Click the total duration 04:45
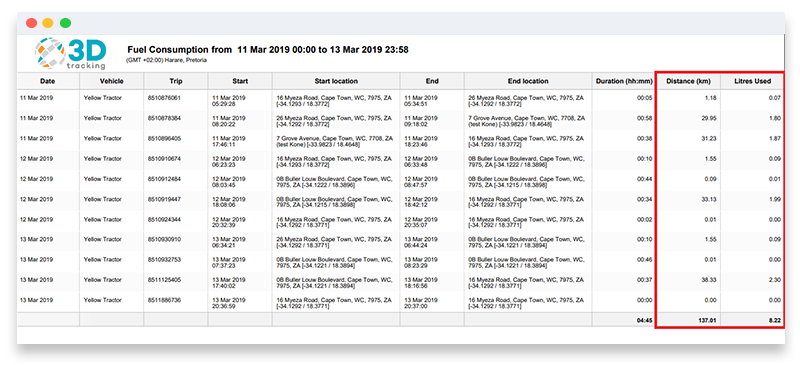 pos(644,320)
